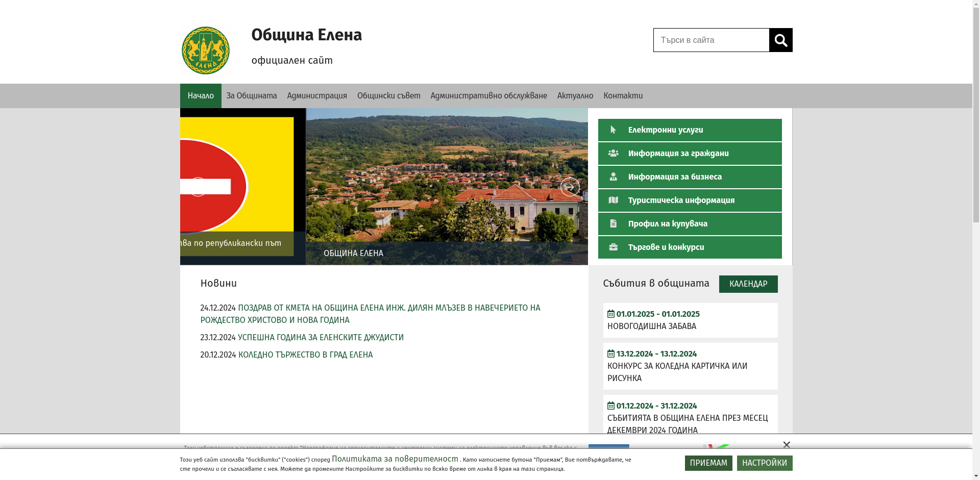Advance the slideshow with the next arrow
Image resolution: width=980 pixels, height=480 pixels.
570,187
